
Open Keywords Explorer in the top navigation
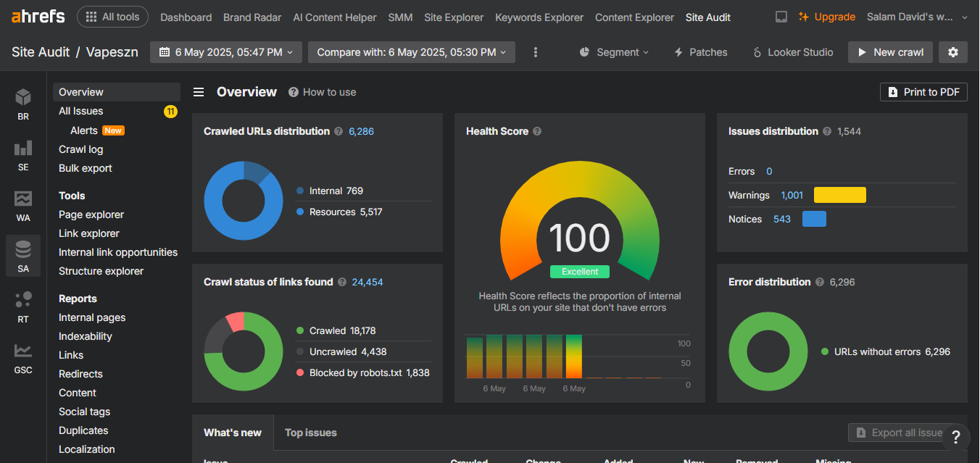(539, 17)
